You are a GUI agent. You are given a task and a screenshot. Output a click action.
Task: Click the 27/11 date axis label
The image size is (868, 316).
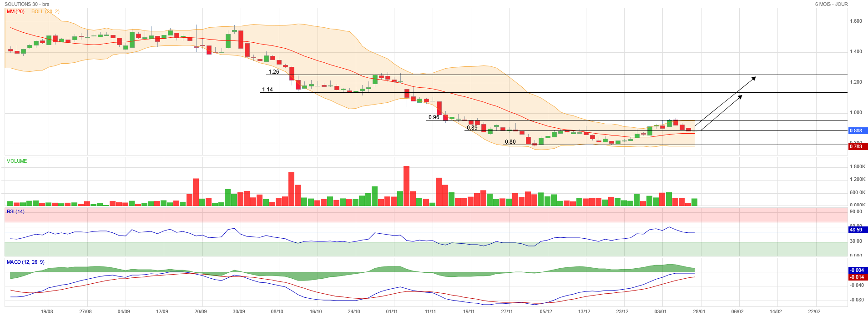click(507, 311)
